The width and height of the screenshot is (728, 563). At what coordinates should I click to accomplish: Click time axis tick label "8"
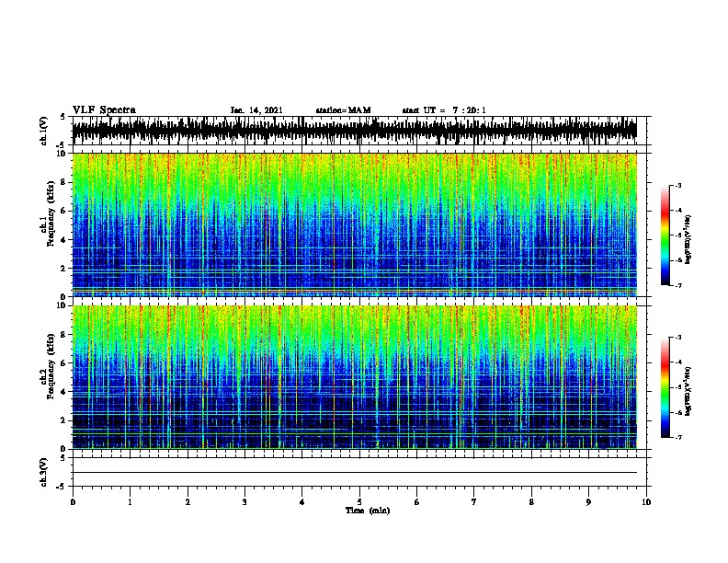pos(531,502)
